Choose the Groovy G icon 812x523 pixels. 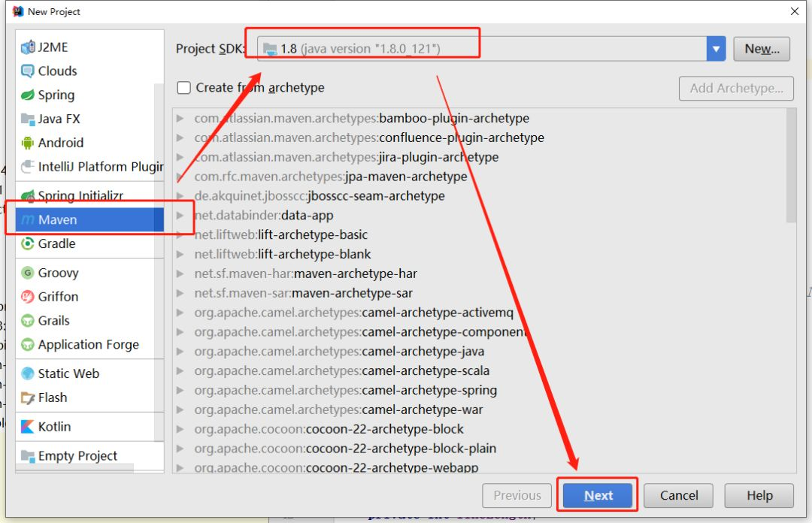28,272
